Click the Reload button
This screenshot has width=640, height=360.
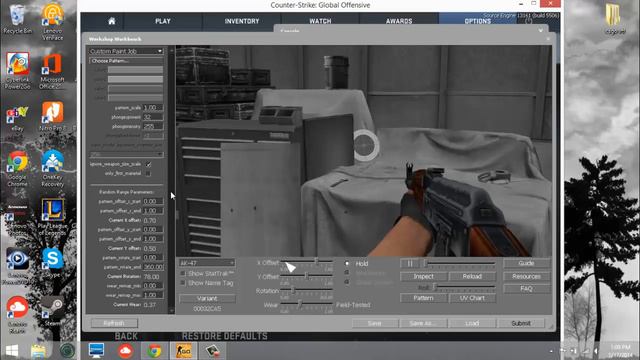472,276
